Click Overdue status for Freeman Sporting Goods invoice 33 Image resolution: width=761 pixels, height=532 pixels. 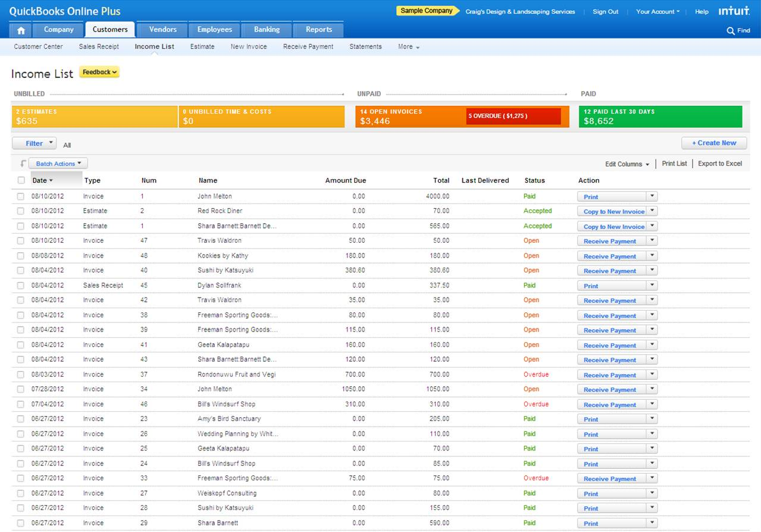(536, 478)
